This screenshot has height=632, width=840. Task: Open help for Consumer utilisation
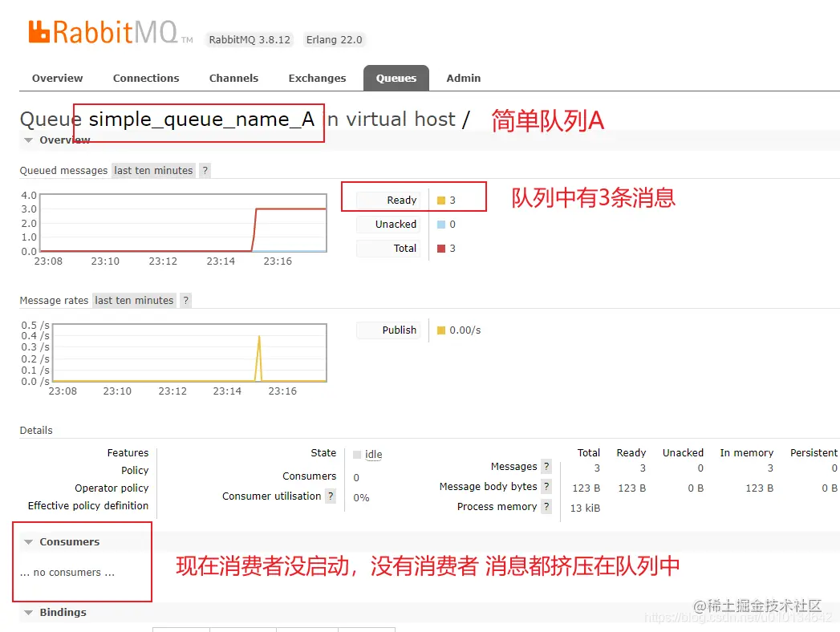click(331, 496)
